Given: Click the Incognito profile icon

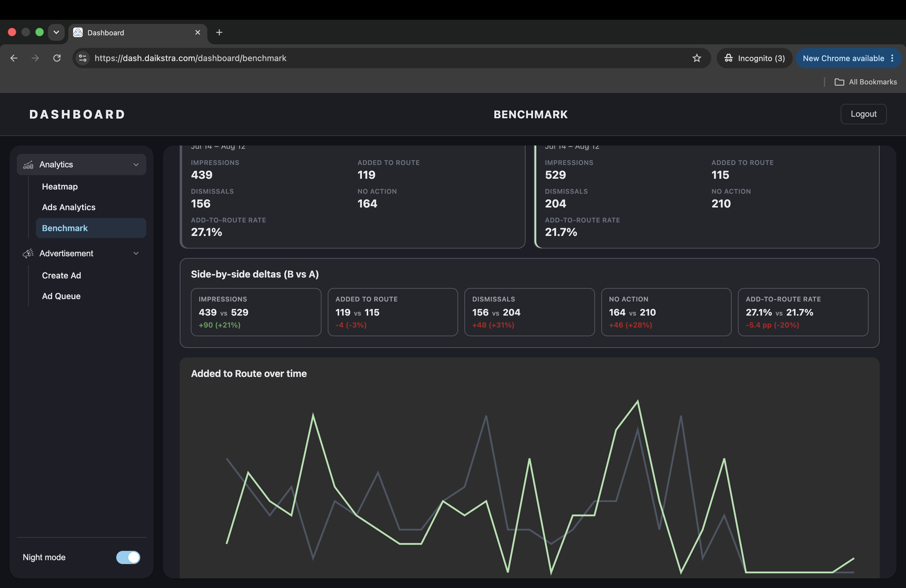Looking at the screenshot, I should 729,58.
